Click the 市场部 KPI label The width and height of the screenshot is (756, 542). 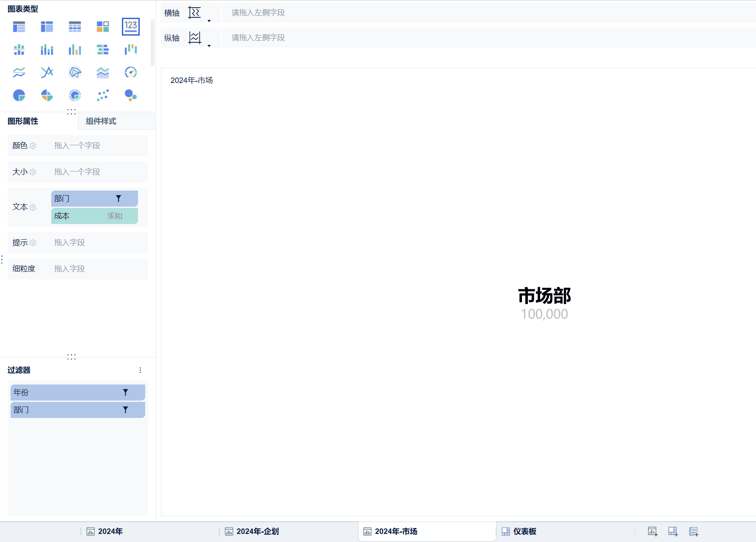pos(544,296)
